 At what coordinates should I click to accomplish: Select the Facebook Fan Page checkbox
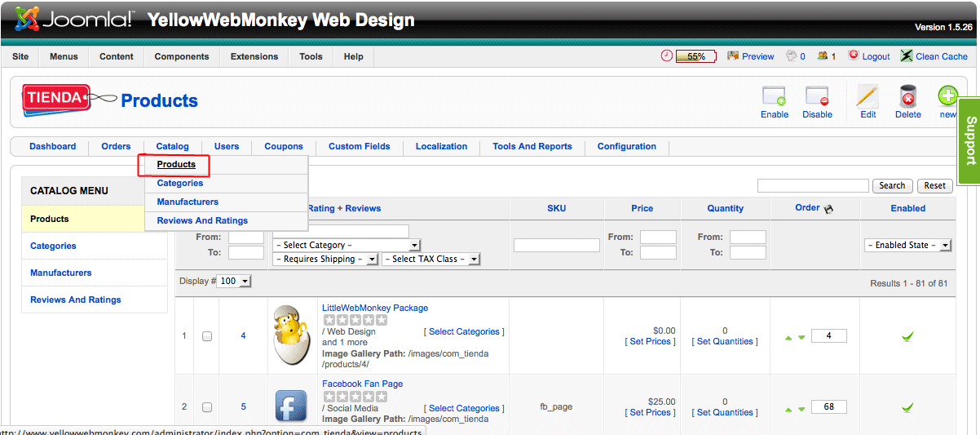[x=207, y=407]
